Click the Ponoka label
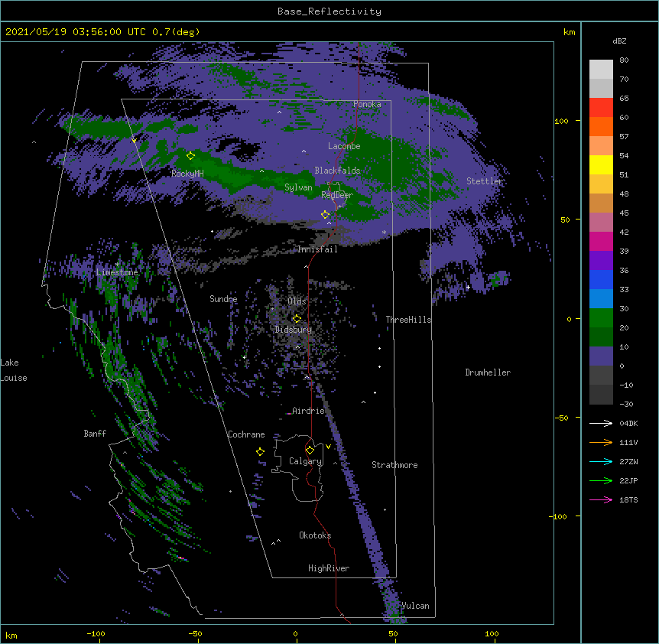Screen dimensions: 659x644 pos(367,104)
